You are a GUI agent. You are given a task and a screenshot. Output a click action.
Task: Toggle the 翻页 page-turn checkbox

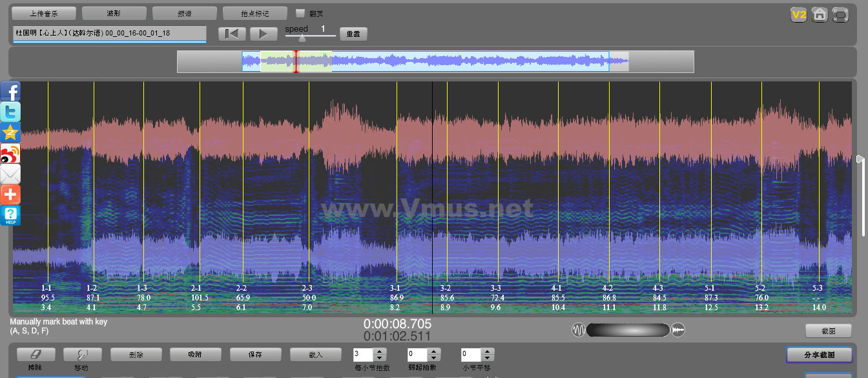[300, 13]
